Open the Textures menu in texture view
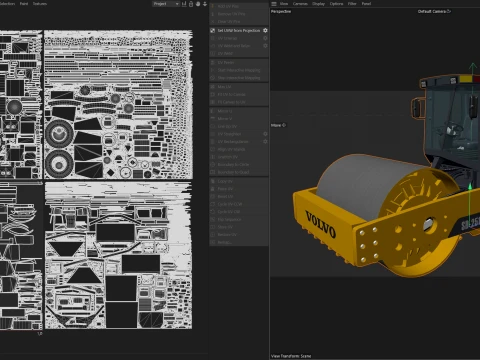Image resolution: width=480 pixels, height=360 pixels. click(x=40, y=4)
